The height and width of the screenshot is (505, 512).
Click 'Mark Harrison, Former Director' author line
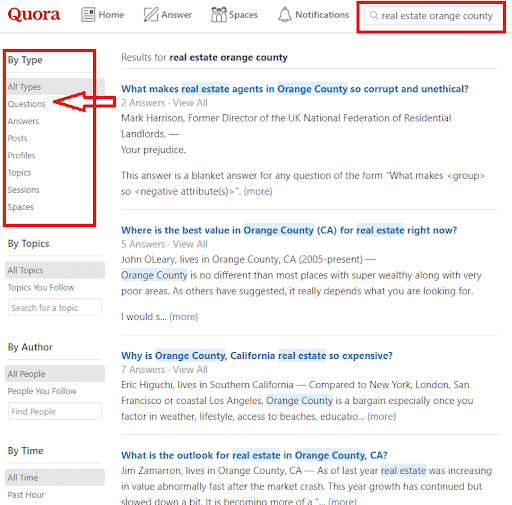click(x=286, y=126)
